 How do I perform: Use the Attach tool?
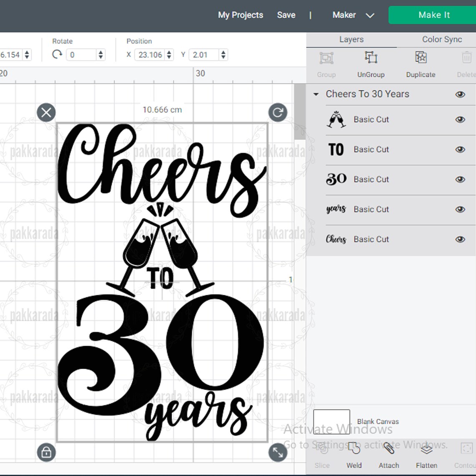(388, 457)
